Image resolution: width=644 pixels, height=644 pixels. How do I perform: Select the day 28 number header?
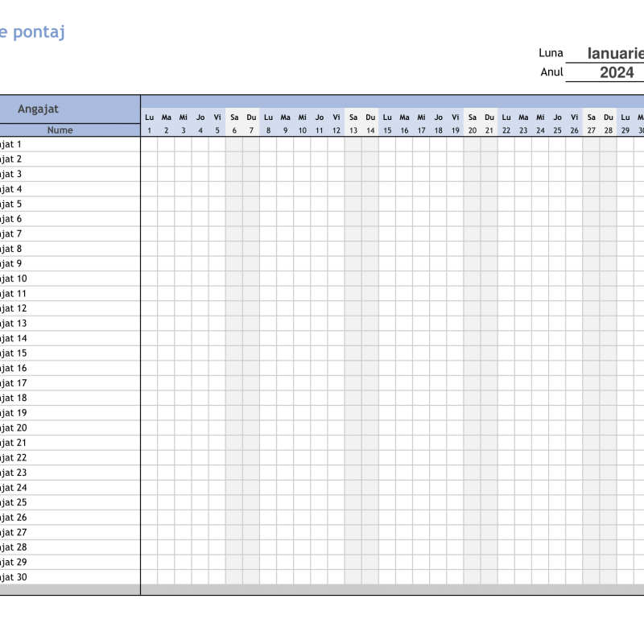tap(608, 130)
